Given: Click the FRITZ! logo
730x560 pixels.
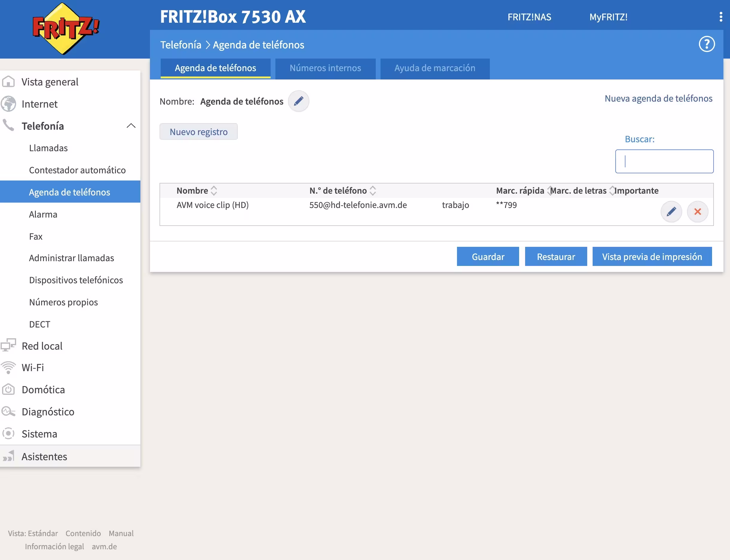Looking at the screenshot, I should point(66,29).
